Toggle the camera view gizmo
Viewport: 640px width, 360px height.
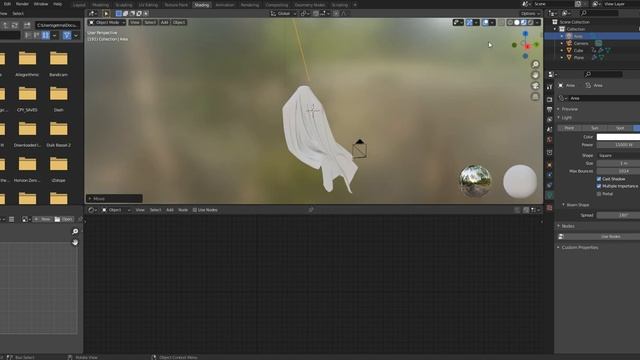click(x=535, y=86)
